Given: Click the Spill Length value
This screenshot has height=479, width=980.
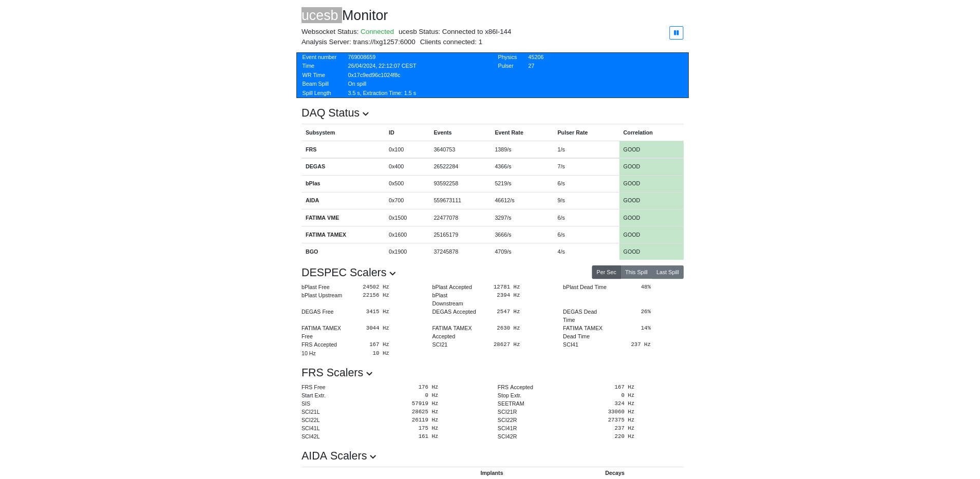Looking at the screenshot, I should tap(382, 93).
